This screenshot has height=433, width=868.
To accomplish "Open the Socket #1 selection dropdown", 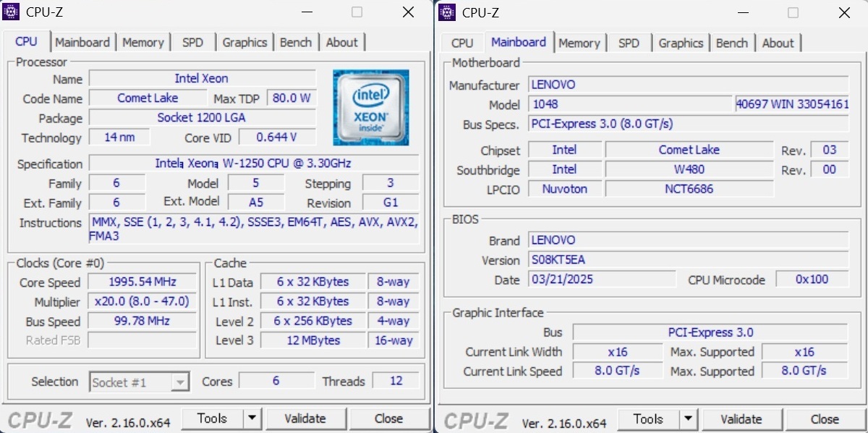I will [139, 382].
